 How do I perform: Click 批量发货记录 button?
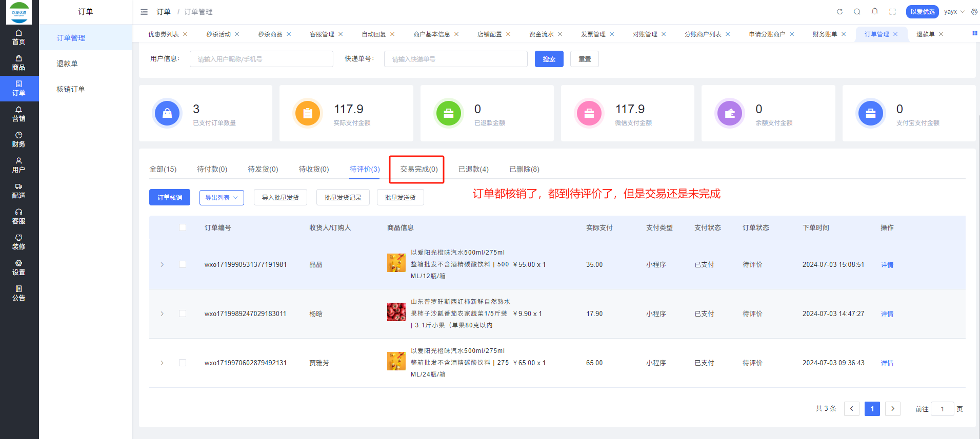pyautogui.click(x=343, y=197)
